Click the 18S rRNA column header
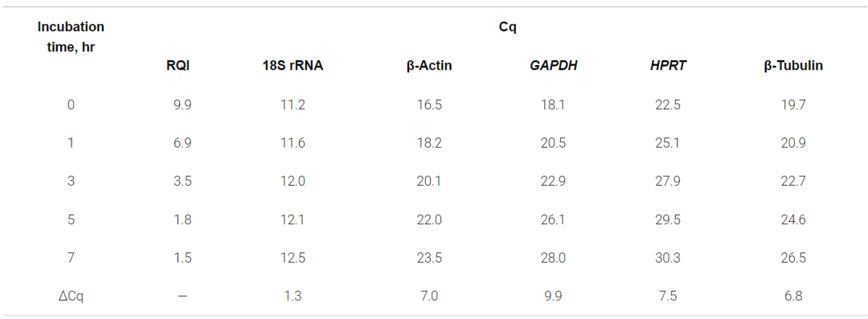868x319 pixels. 293,66
